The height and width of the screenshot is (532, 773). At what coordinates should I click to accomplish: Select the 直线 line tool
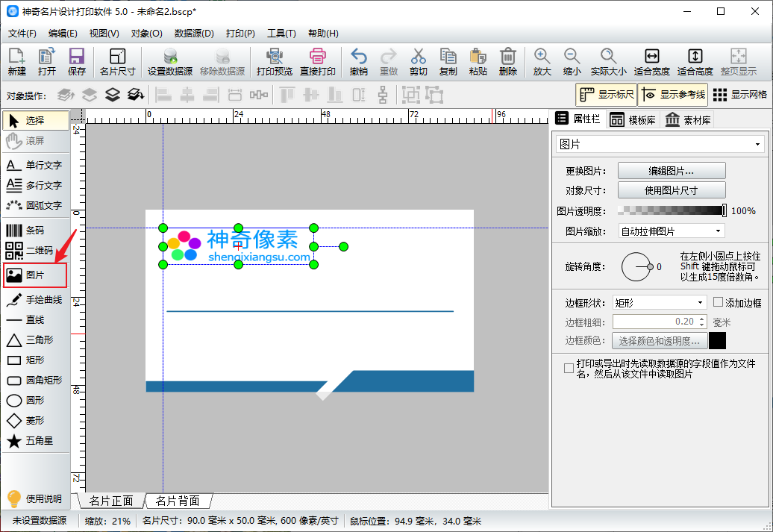[35, 320]
